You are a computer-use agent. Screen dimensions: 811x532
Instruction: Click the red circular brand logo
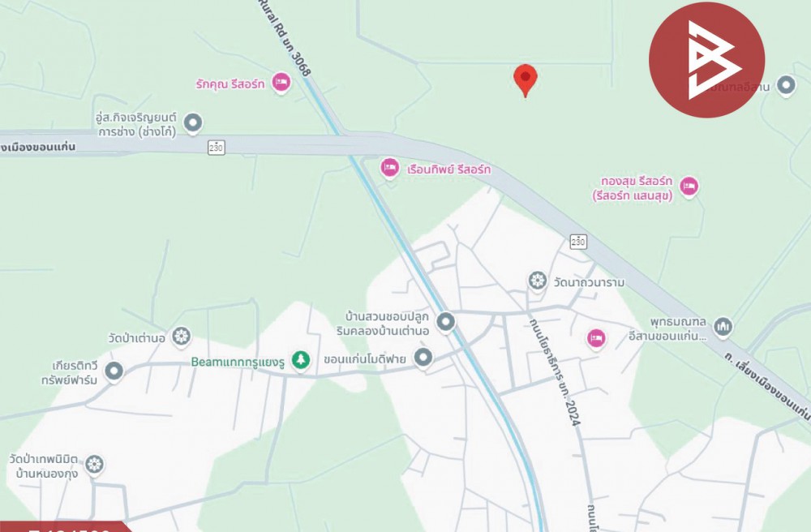pos(706,60)
